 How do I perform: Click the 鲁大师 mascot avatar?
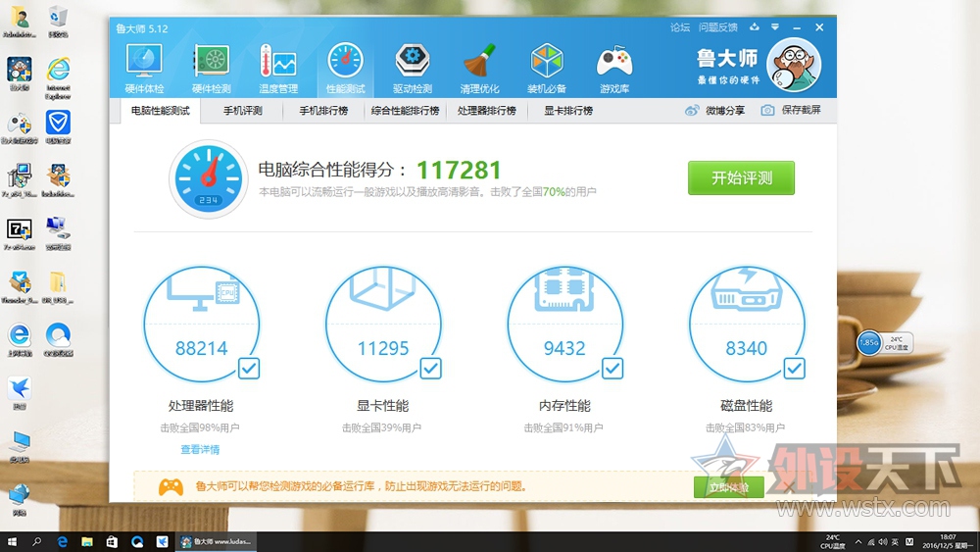click(794, 65)
